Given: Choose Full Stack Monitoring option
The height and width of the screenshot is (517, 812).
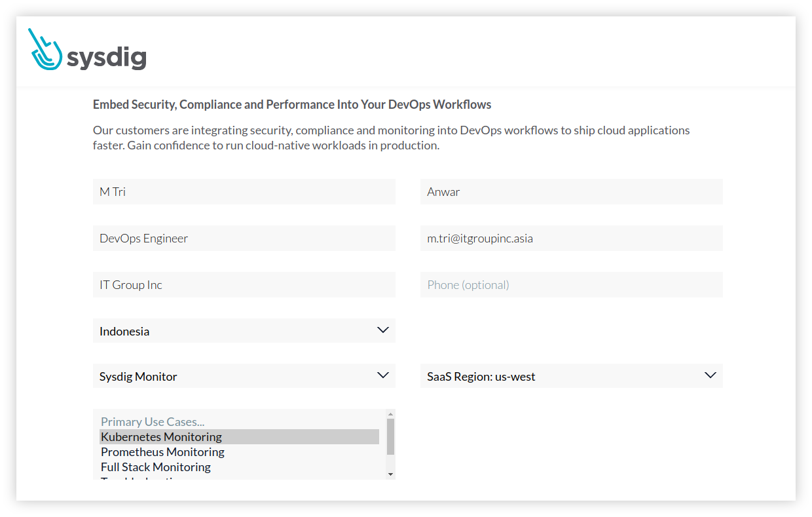Looking at the screenshot, I should [156, 467].
